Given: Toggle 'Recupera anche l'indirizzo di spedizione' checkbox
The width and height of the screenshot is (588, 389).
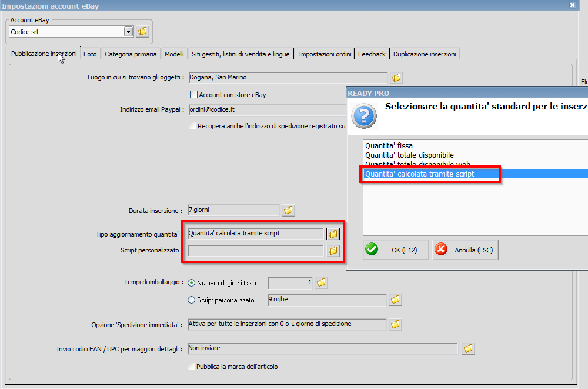Looking at the screenshot, I should (192, 126).
